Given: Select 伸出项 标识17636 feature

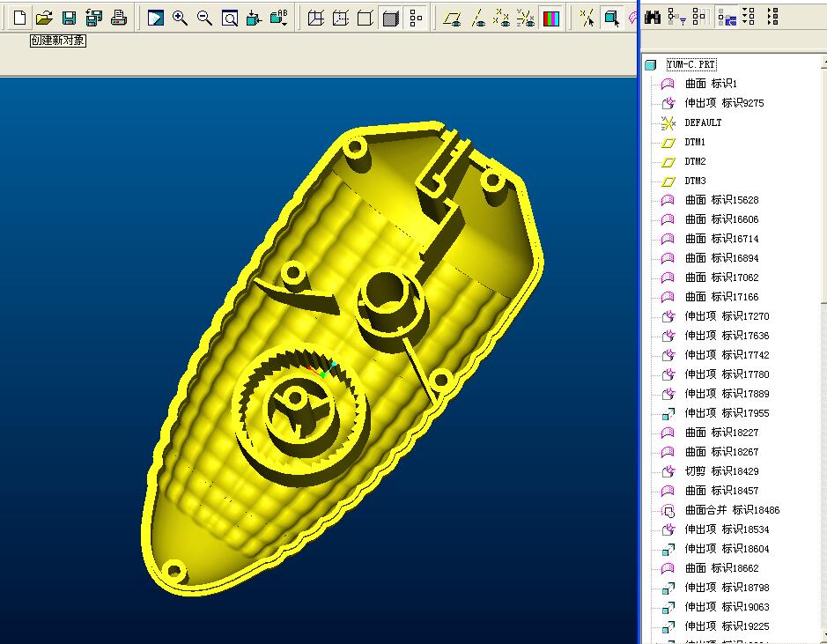Looking at the screenshot, I should pyautogui.click(x=727, y=336).
